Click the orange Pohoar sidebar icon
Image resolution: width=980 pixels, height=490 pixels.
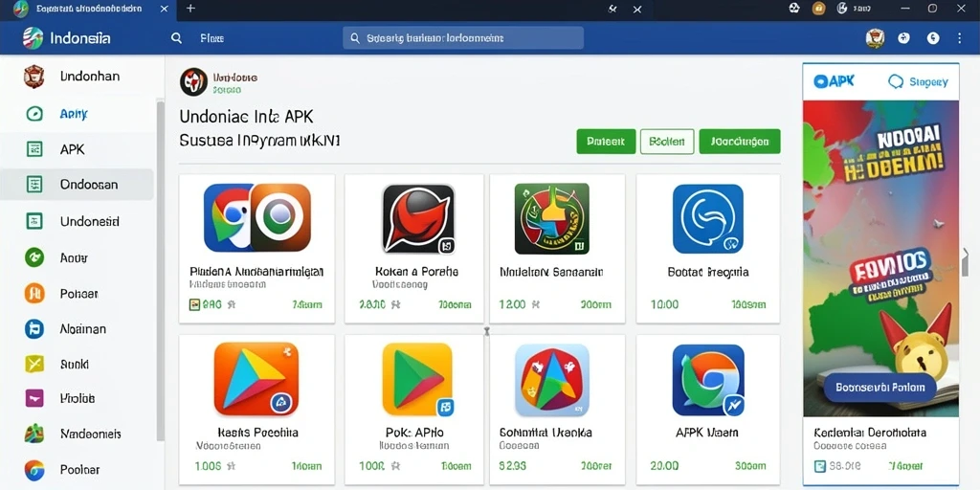pos(33,293)
